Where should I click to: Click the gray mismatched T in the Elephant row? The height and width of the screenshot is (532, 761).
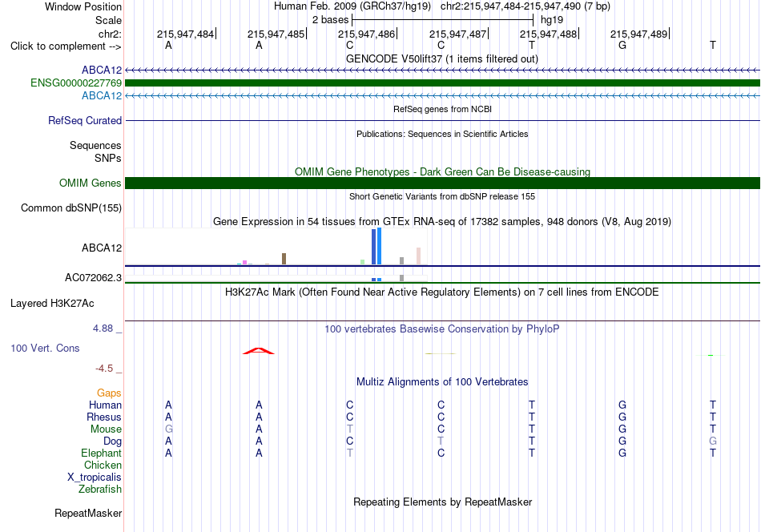pos(349,453)
